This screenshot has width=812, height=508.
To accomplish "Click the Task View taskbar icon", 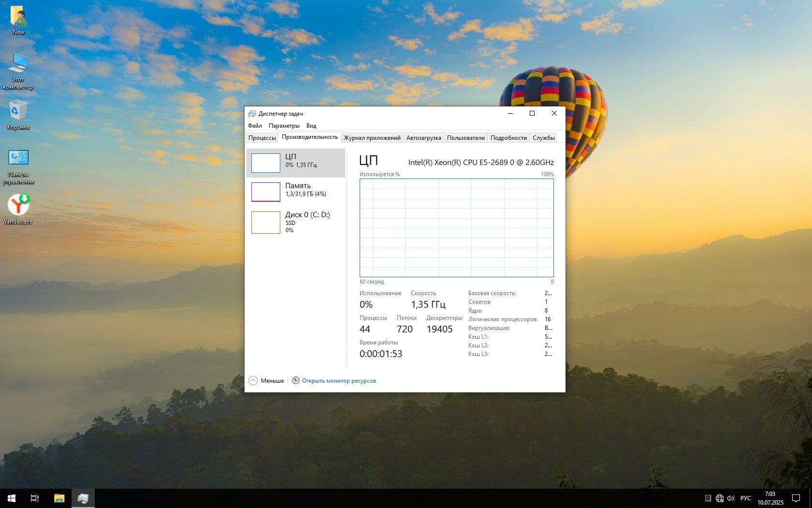I will tap(35, 498).
